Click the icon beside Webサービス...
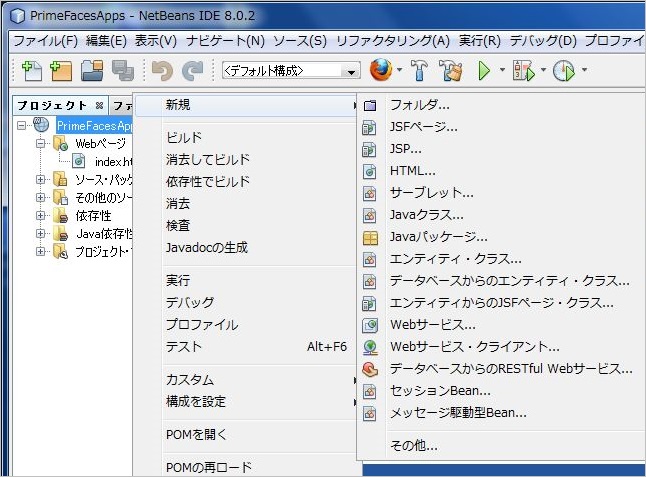This screenshot has height=477, width=646. [x=370, y=325]
